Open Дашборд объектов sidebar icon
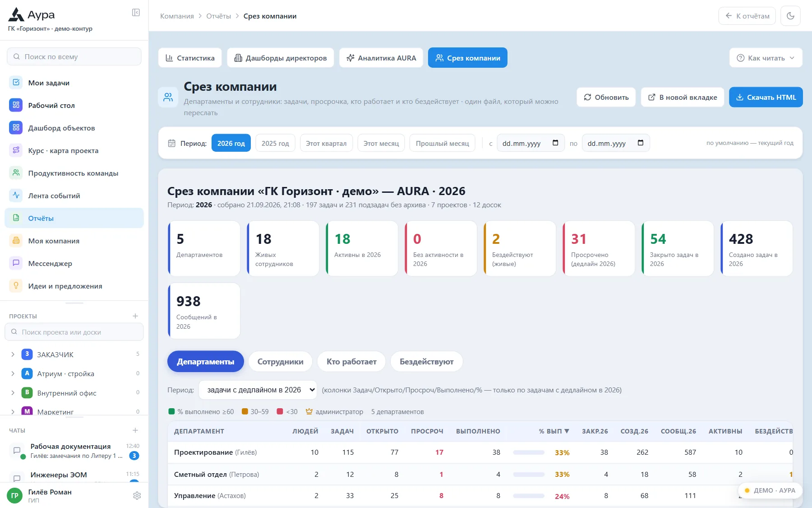 point(16,128)
